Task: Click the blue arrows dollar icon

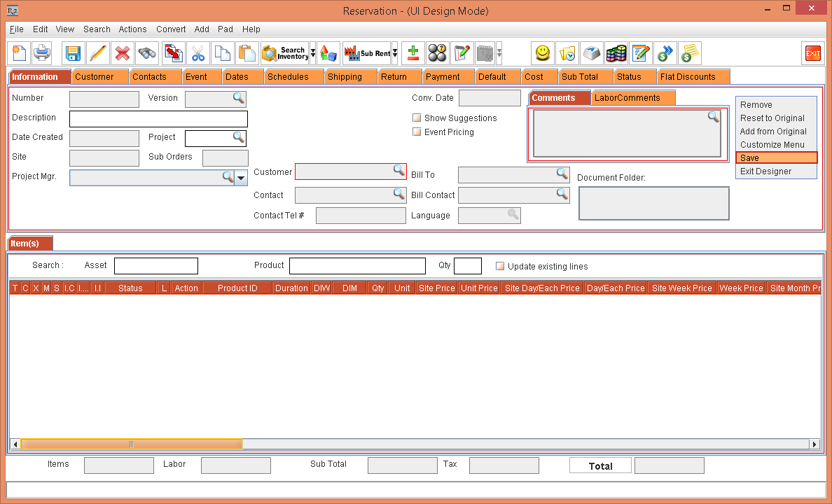Action: tap(665, 53)
